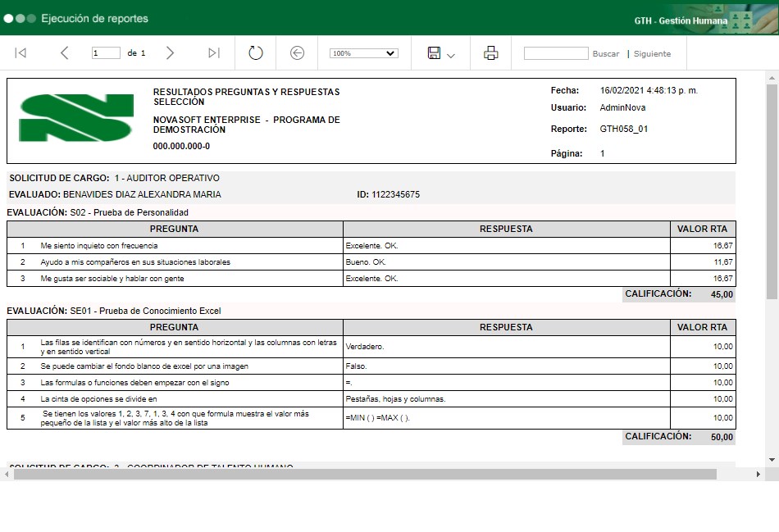779x532 pixels.
Task: Click the vertical scrollbar up arrow
Action: (x=772, y=77)
